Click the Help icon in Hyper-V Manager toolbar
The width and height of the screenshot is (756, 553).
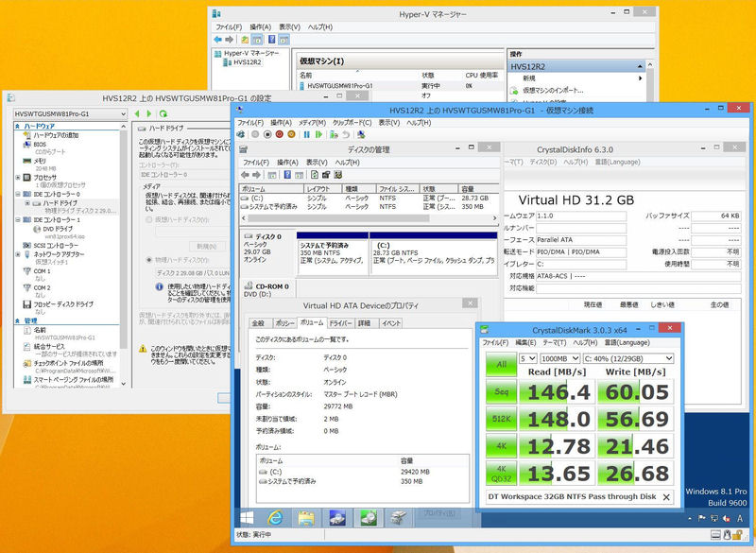click(272, 40)
